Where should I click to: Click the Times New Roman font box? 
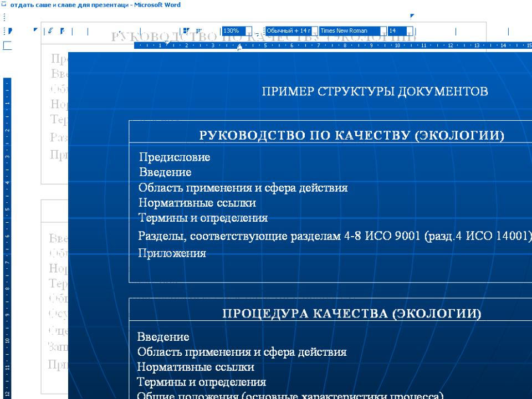point(353,31)
